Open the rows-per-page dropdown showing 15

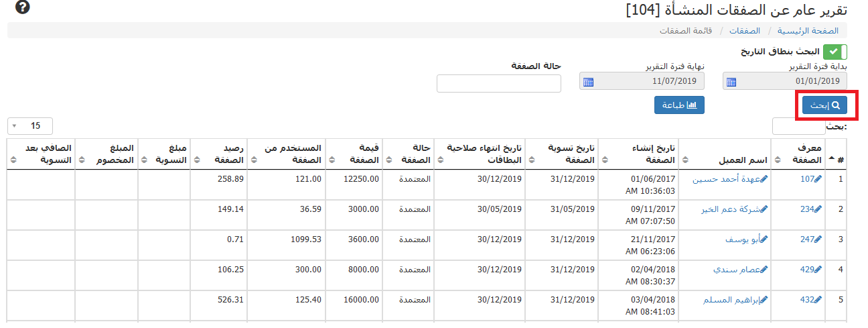pos(30,126)
